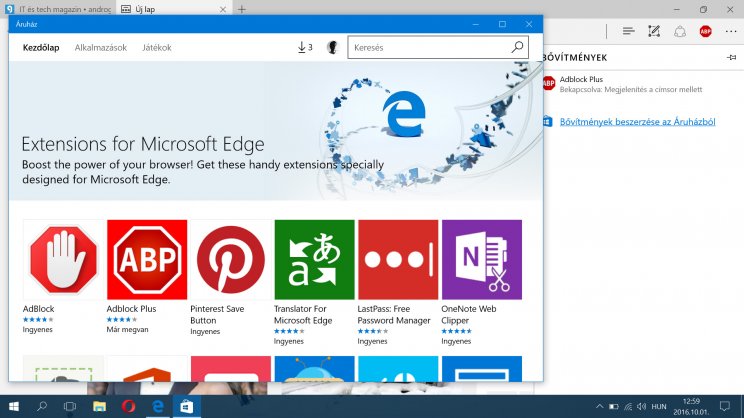Launch Opera from the taskbar
The image size is (744, 418).
pos(129,407)
